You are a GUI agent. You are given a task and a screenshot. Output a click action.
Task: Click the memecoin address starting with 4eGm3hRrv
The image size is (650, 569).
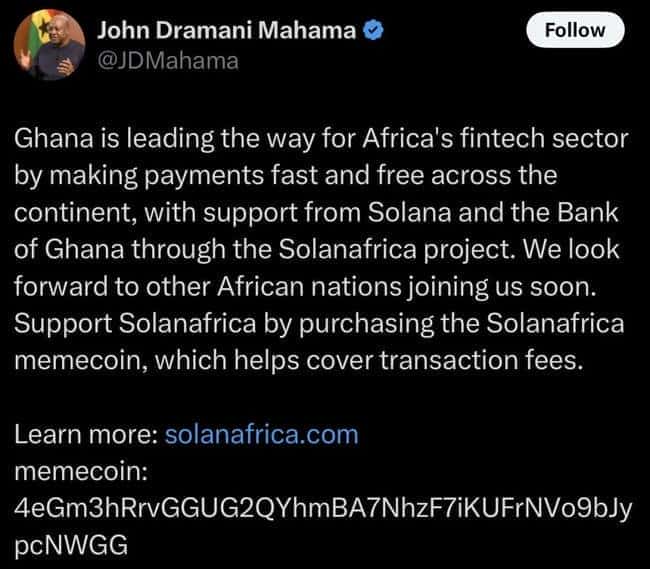[x=322, y=507]
